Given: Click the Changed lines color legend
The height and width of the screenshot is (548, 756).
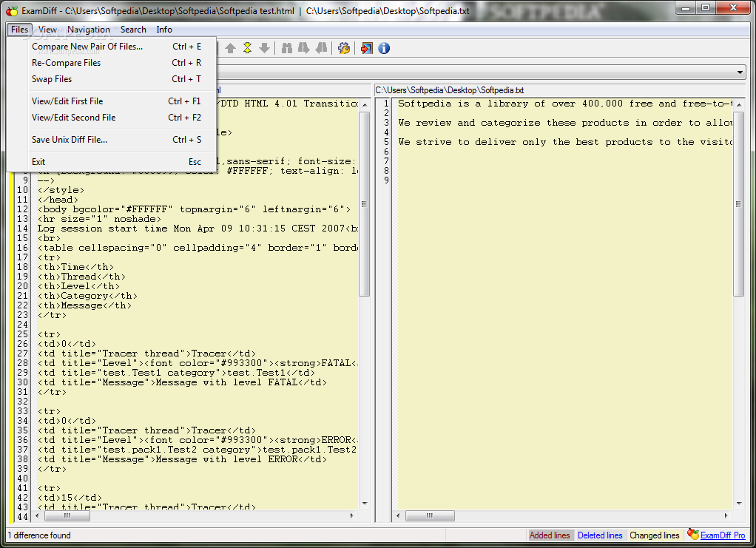Looking at the screenshot, I should [x=654, y=535].
